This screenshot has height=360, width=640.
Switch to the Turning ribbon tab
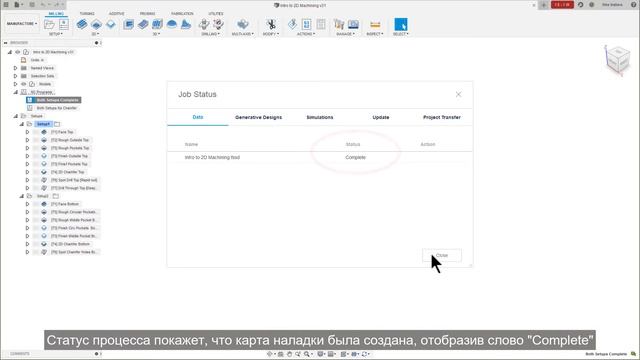click(87, 13)
